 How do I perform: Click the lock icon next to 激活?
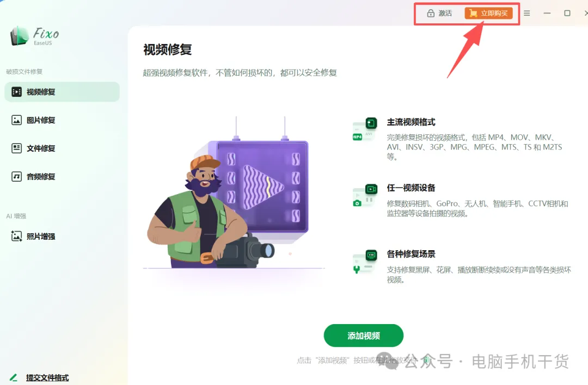(431, 13)
